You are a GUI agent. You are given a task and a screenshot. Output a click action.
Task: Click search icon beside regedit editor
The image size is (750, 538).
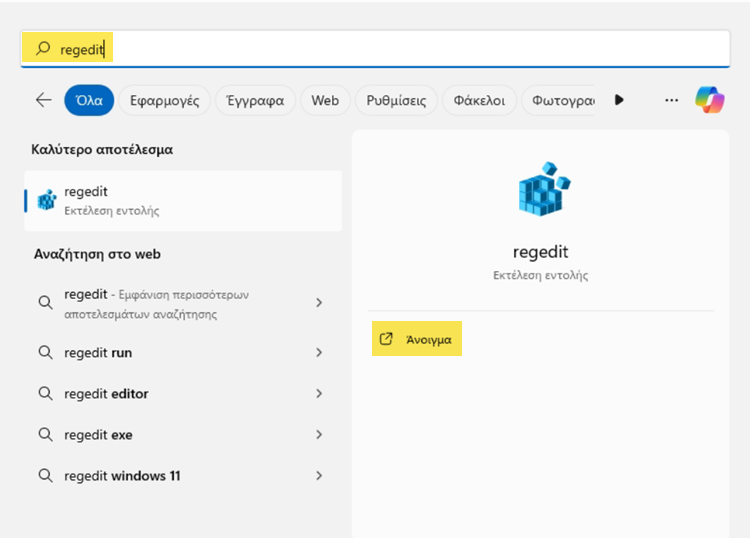[45, 394]
